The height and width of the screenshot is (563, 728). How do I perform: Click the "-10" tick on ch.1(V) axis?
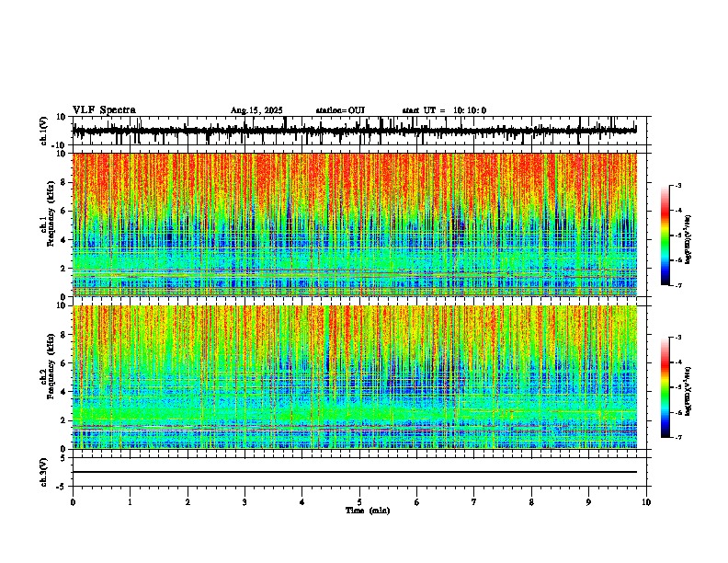[60, 144]
